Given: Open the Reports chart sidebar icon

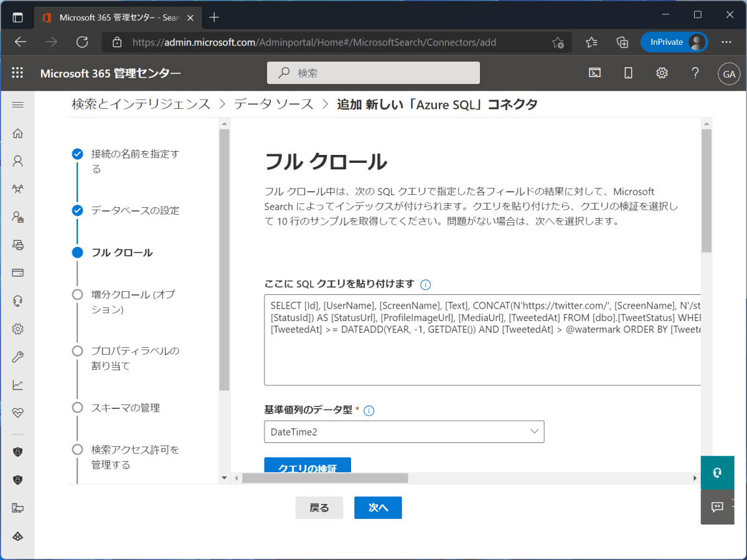Looking at the screenshot, I should tap(17, 385).
